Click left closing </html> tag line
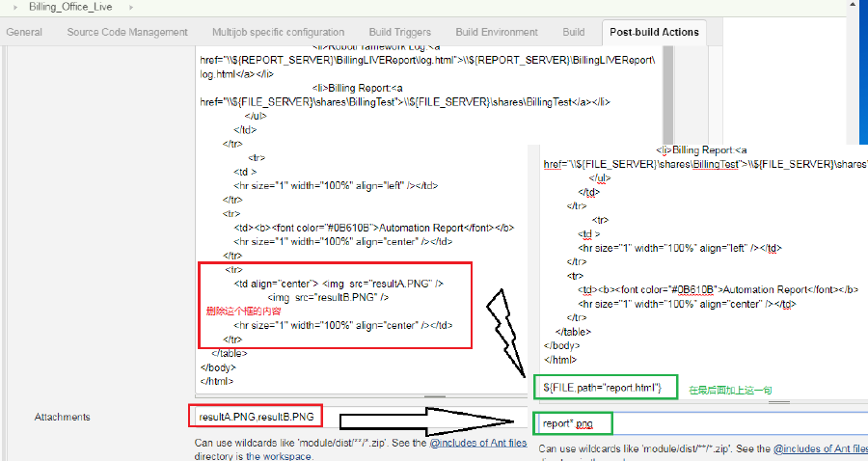This screenshot has height=461, width=868. (x=217, y=381)
